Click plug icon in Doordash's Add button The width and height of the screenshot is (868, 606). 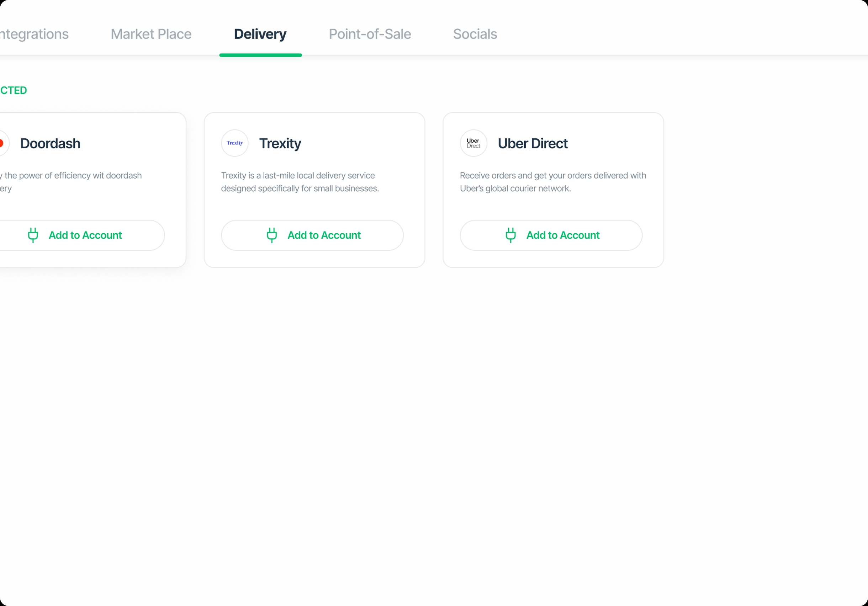click(x=33, y=235)
